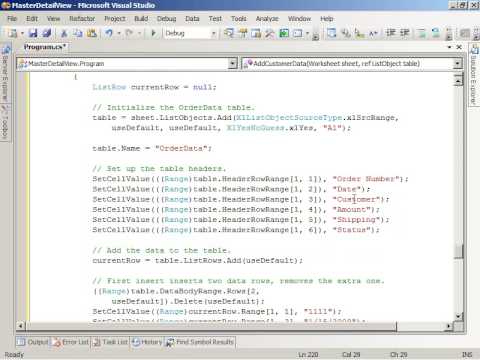Open the File menu
This screenshot has width=480, height=360.
point(12,19)
